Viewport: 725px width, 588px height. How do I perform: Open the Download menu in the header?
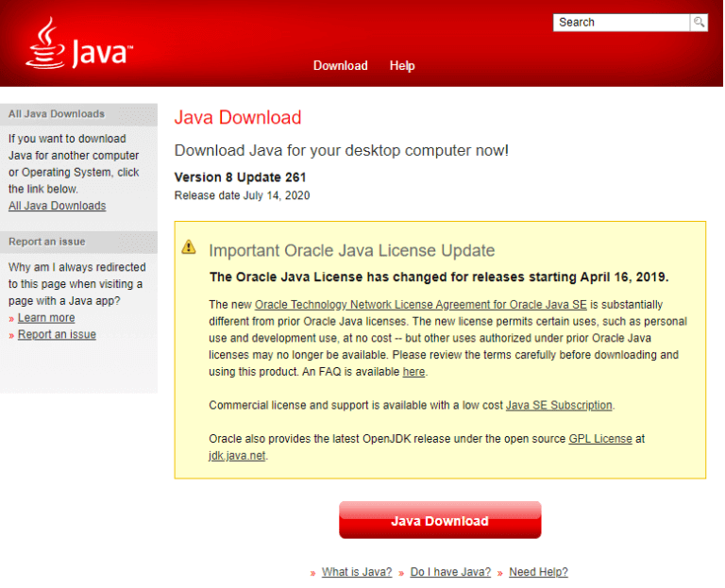(x=340, y=66)
